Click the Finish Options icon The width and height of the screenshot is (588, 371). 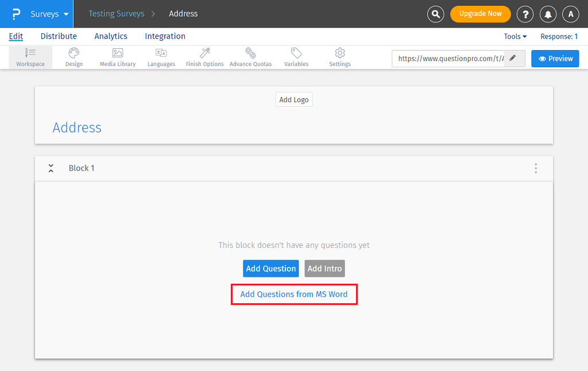204,57
